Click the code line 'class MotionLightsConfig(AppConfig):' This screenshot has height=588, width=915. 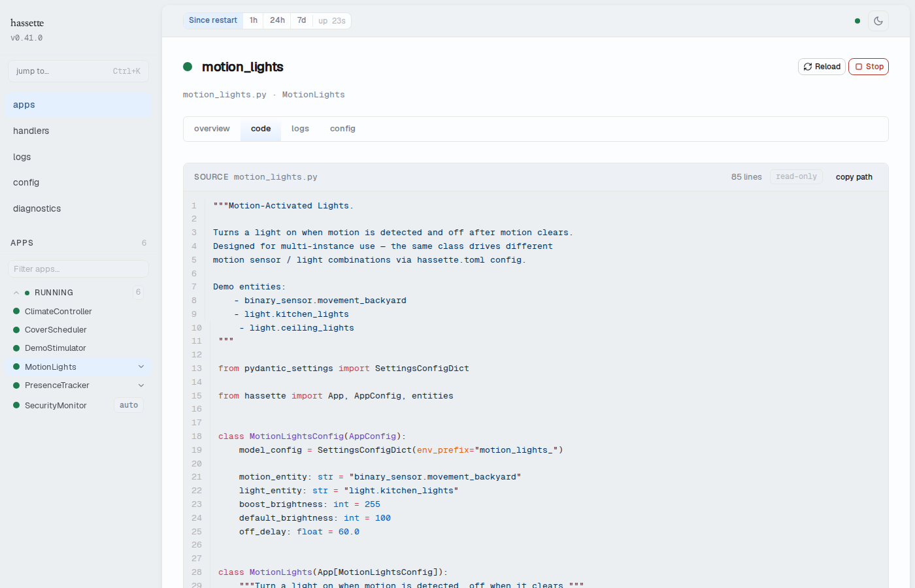pyautogui.click(x=312, y=436)
